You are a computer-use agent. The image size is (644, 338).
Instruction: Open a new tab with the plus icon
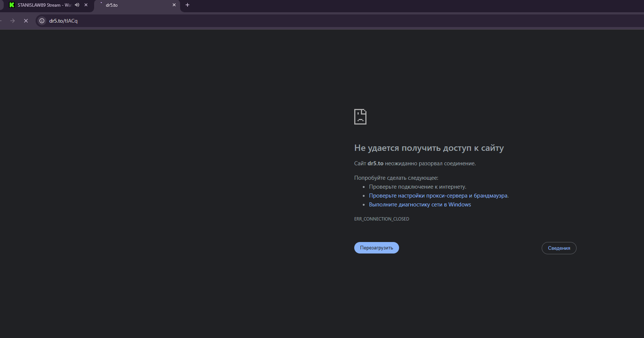click(187, 5)
